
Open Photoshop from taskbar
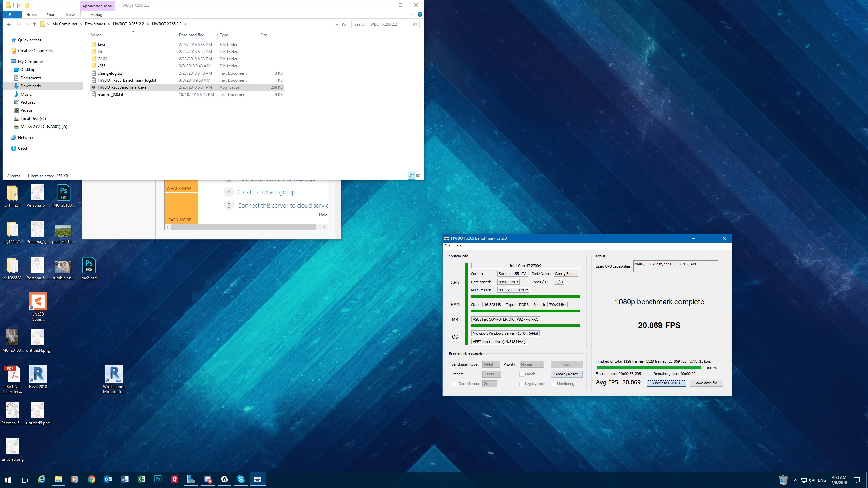pyautogui.click(x=158, y=480)
